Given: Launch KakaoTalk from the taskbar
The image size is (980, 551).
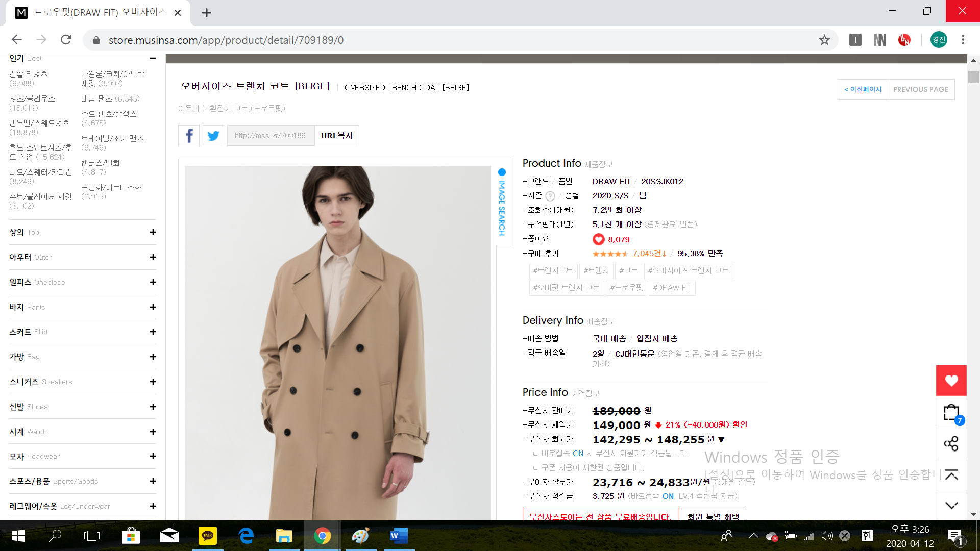Looking at the screenshot, I should (x=207, y=536).
